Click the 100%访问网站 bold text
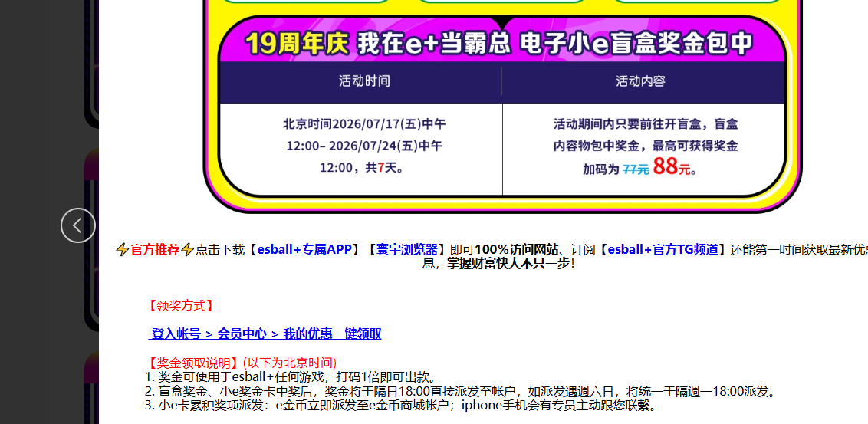 517,250
